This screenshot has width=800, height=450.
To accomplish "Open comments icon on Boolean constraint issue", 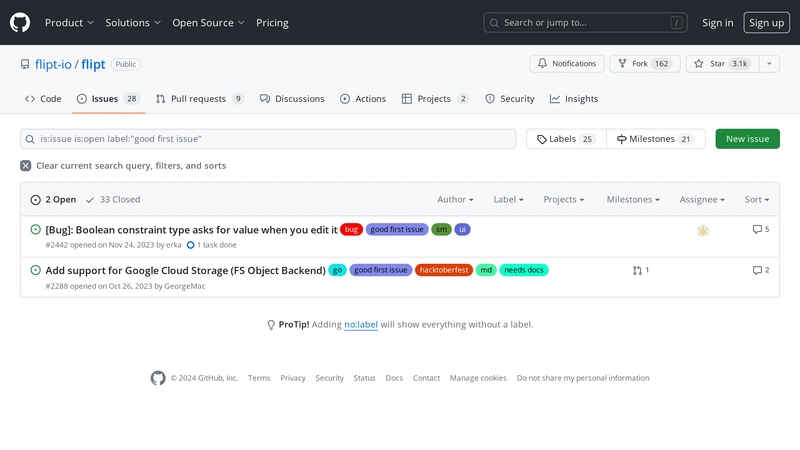I will coord(760,230).
